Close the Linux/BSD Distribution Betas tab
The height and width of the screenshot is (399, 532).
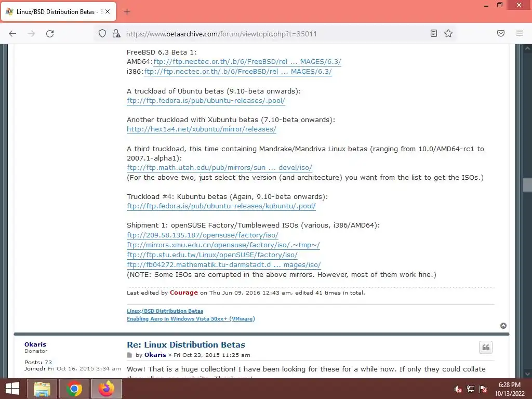108,11
